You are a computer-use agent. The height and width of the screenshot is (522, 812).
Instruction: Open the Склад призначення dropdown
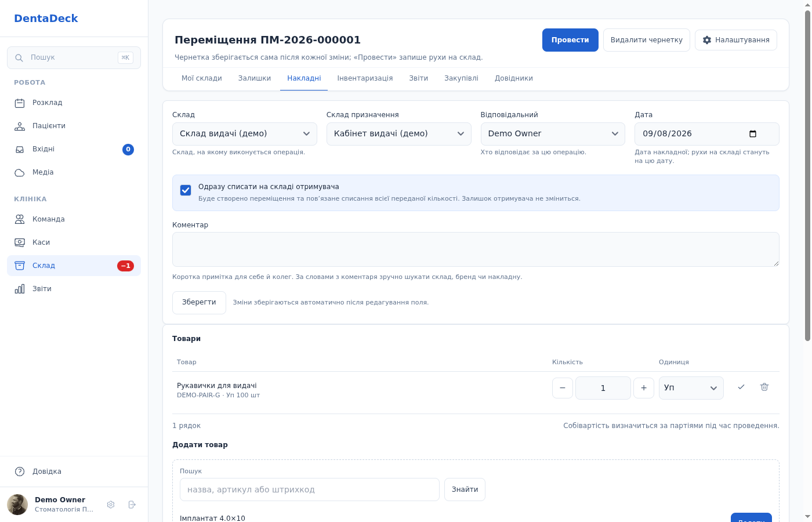pyautogui.click(x=399, y=134)
